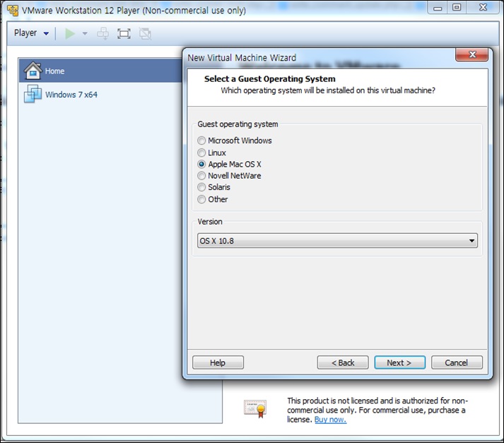This screenshot has width=504, height=443.
Task: Open the Version OS X 10.8 dropdown
Action: (337, 241)
